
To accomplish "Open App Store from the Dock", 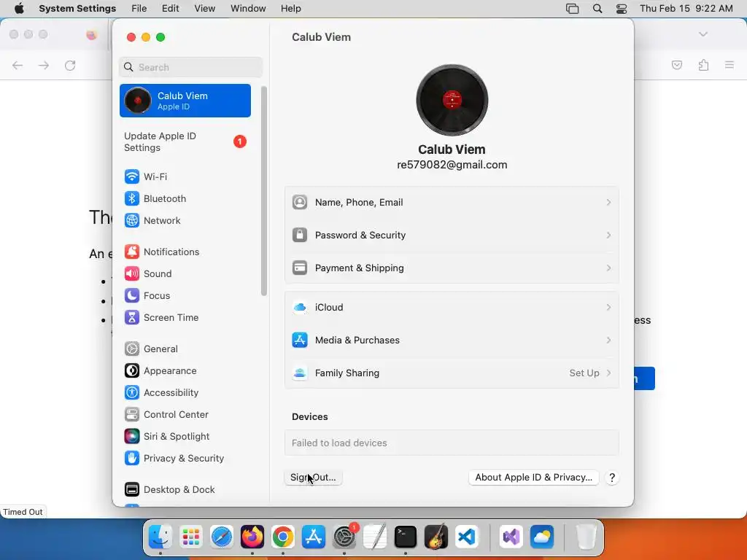I will point(314,537).
